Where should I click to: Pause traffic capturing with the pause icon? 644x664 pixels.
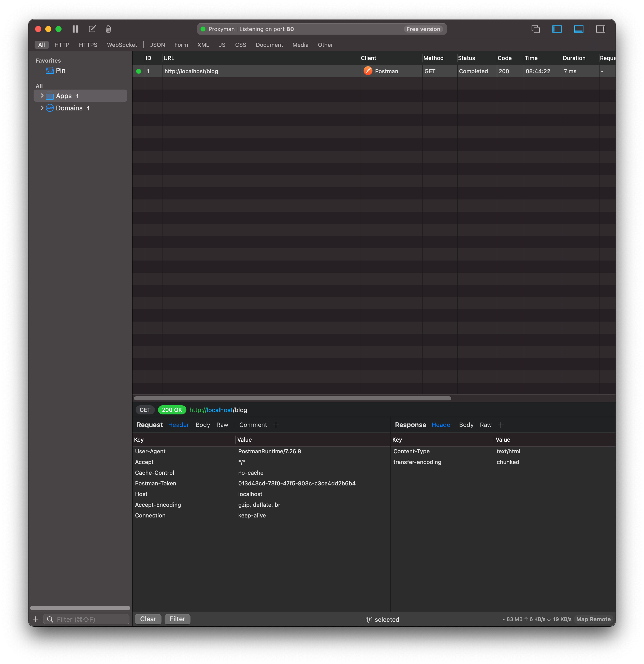75,29
